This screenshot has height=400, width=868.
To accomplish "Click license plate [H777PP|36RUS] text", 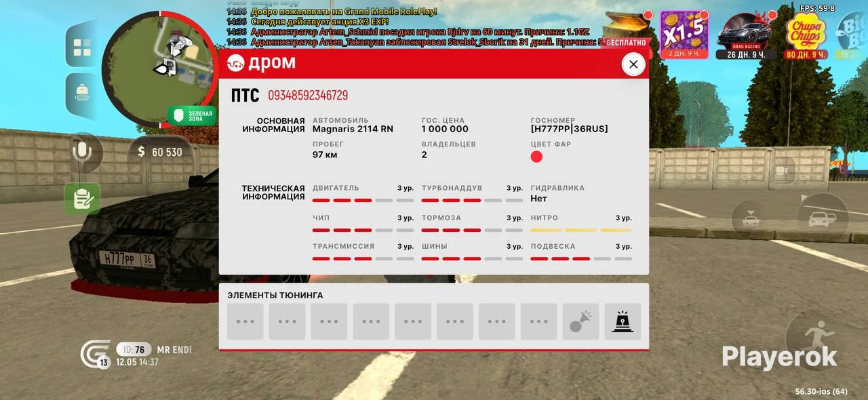I will pos(569,129).
